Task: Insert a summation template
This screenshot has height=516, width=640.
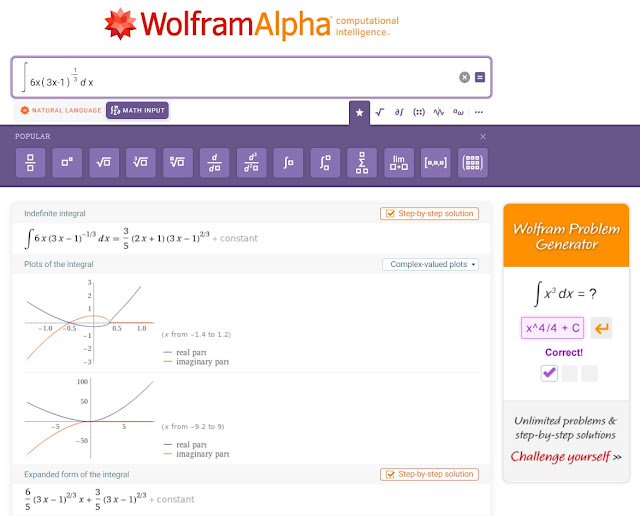Action: 362,163
